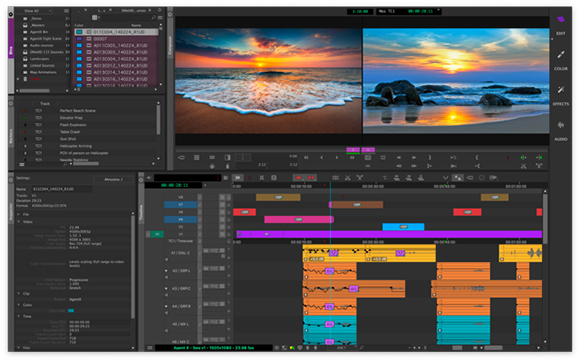Open the Audio workspace icon
This screenshot has width=580, height=361.
[x=561, y=125]
